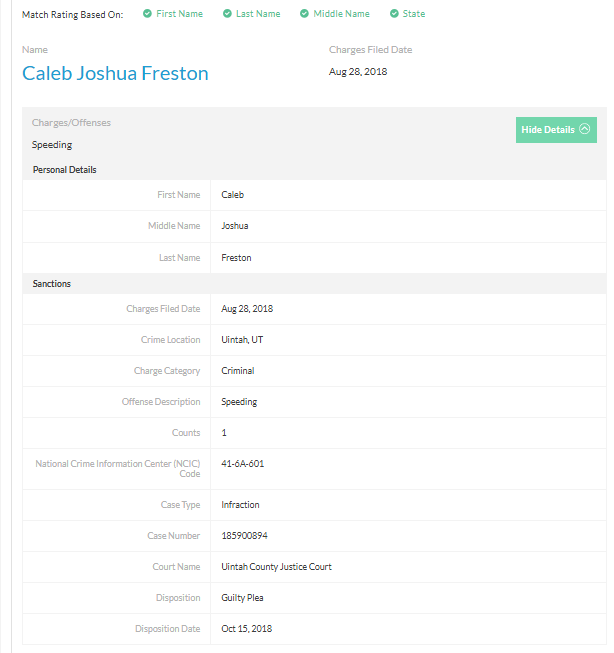Click the Speeding charge under Charges/Offenses

(x=52, y=145)
